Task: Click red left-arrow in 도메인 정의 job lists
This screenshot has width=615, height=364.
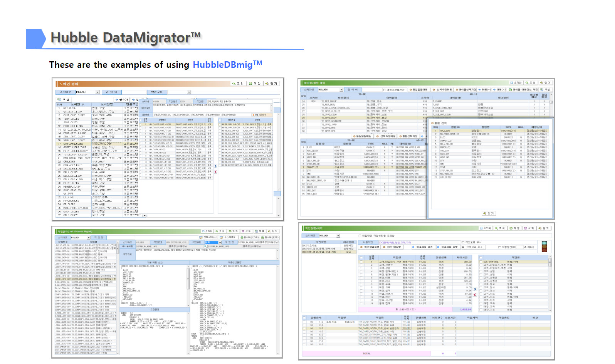Action: pos(215,172)
